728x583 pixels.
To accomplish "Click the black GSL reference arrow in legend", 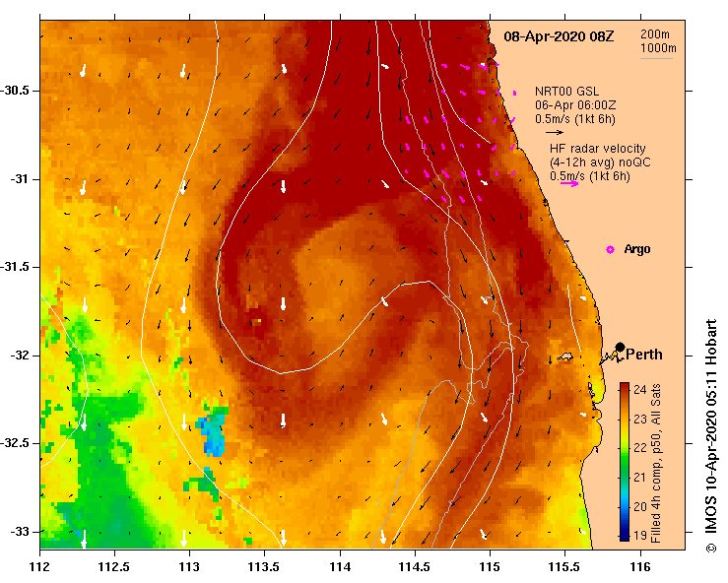I will coord(555,132).
